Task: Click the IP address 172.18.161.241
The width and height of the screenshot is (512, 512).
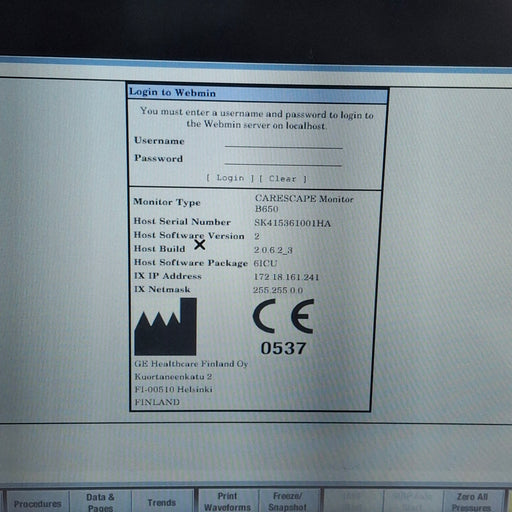Action: pos(286,277)
